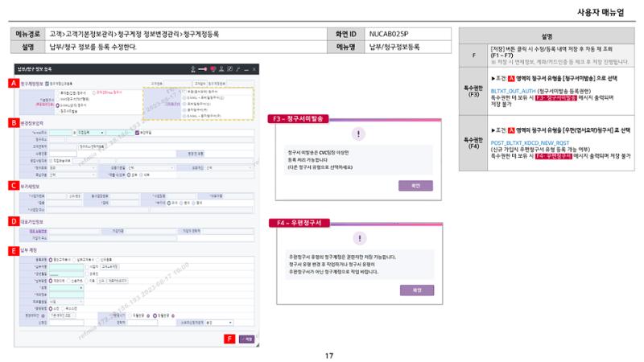Click the F4 – 우편청구서 red header tab
Viewport: 644px width, 362px height.
pyautogui.click(x=299, y=223)
